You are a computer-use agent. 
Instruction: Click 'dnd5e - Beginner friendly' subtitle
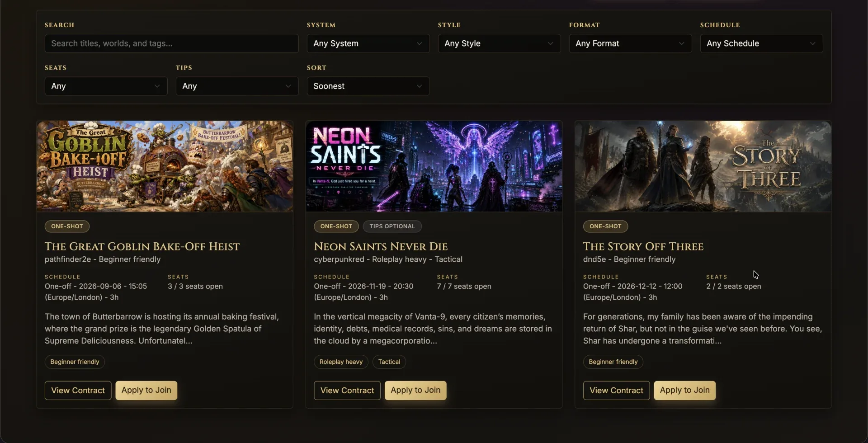click(x=629, y=259)
